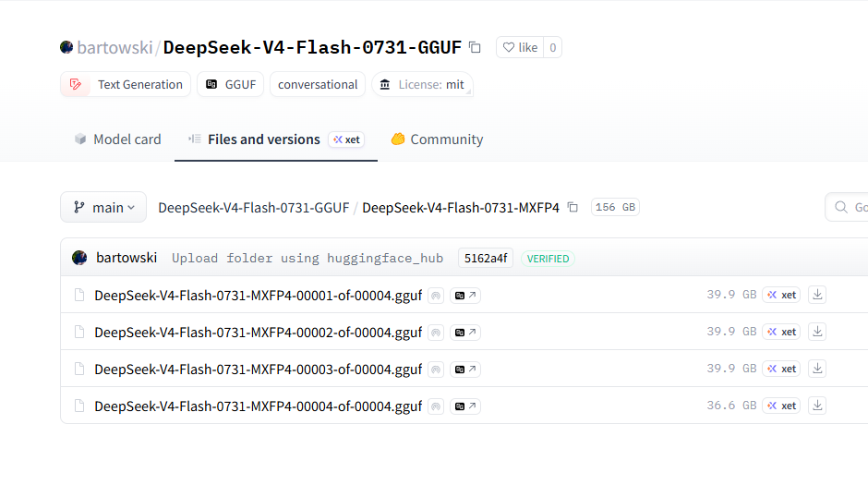Download the 00002-of-00004 gguf file

coord(817,332)
